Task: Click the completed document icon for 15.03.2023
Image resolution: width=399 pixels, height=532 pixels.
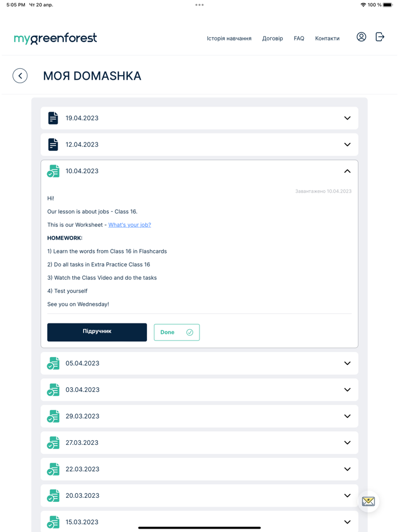Action: tap(53, 522)
